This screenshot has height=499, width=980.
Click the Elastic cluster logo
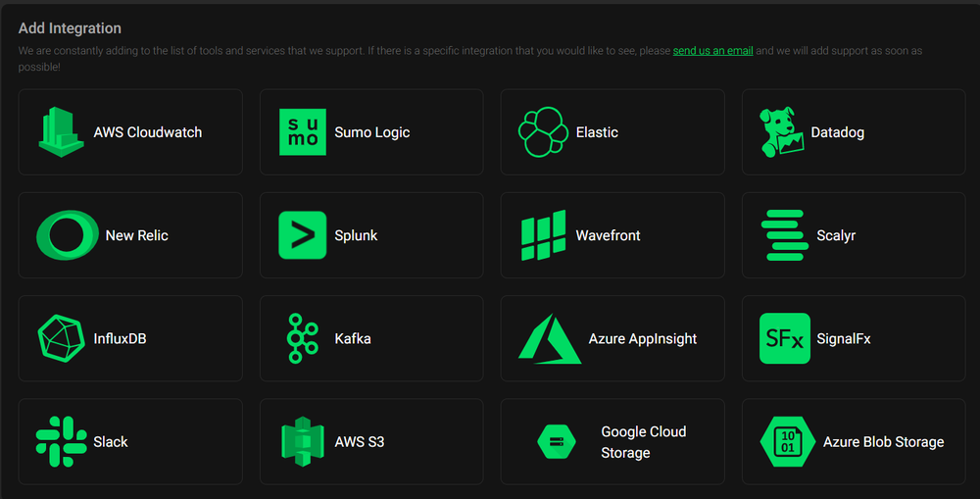click(543, 132)
